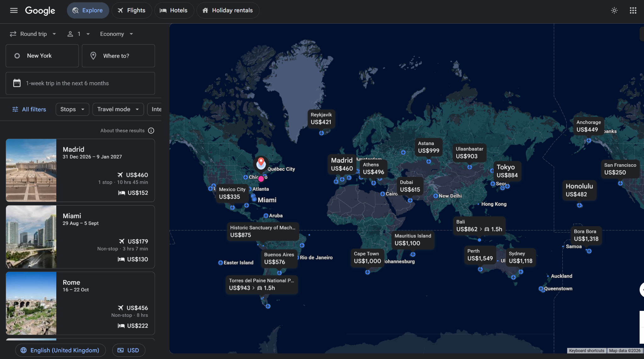Open the Explore tab
Screen dimensions: 644x359
pyautogui.click(x=88, y=10)
